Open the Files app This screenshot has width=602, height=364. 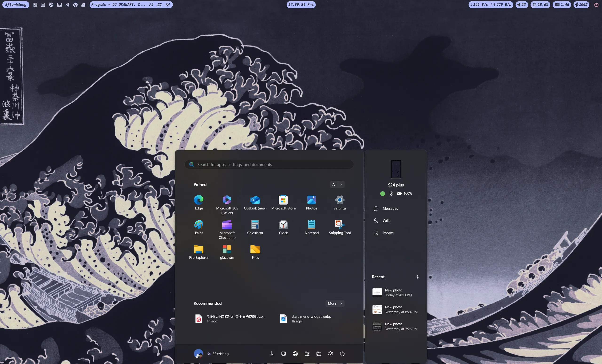click(255, 252)
